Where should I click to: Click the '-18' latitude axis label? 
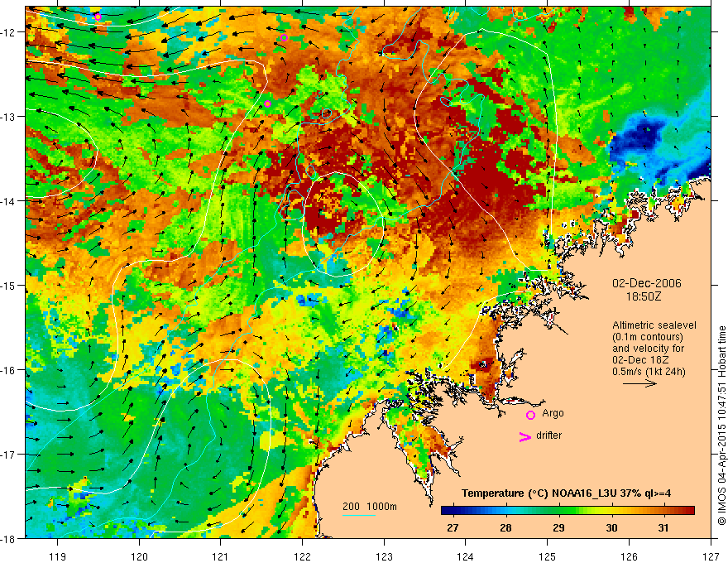coord(8,538)
